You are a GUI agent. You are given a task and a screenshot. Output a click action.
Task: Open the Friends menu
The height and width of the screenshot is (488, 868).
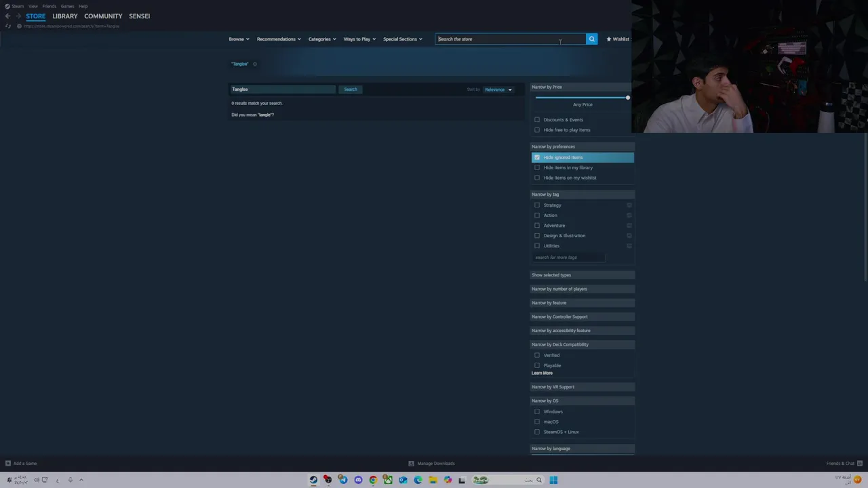(x=50, y=6)
